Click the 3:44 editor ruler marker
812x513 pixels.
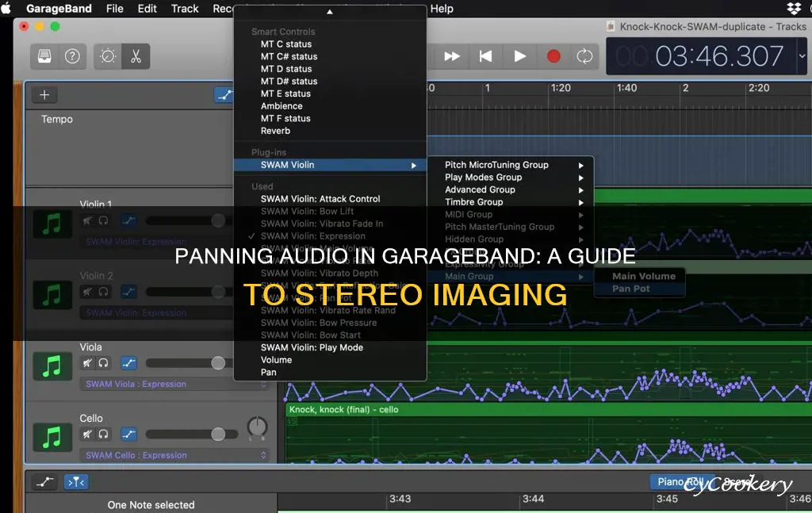point(534,499)
